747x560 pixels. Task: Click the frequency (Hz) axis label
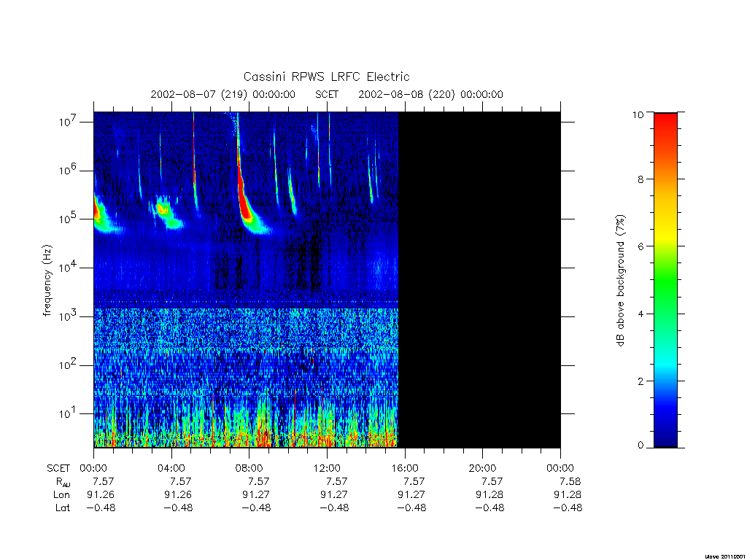[47, 281]
